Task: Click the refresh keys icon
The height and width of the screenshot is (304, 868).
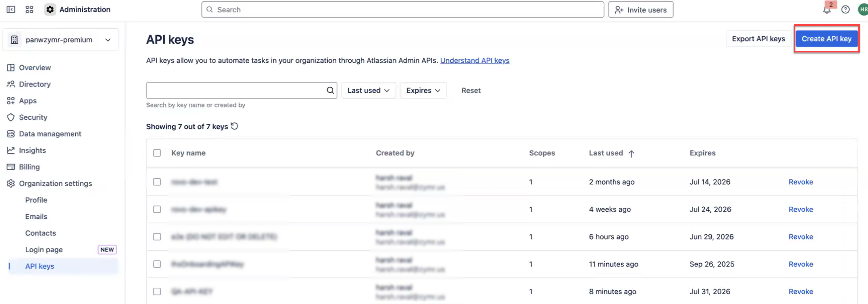Action: pyautogui.click(x=235, y=126)
